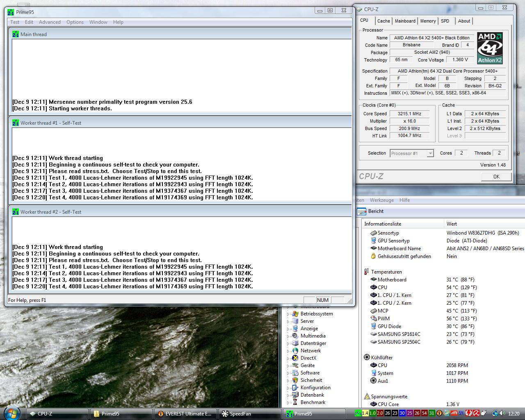
Task: Switch to SpeedFan from the taskbar
Action: [x=249, y=414]
